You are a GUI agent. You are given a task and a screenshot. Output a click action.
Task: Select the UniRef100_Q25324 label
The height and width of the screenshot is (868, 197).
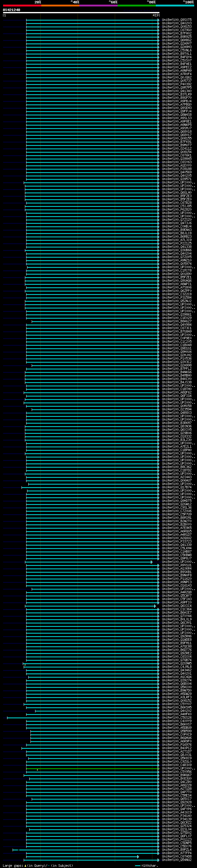[177, 826]
